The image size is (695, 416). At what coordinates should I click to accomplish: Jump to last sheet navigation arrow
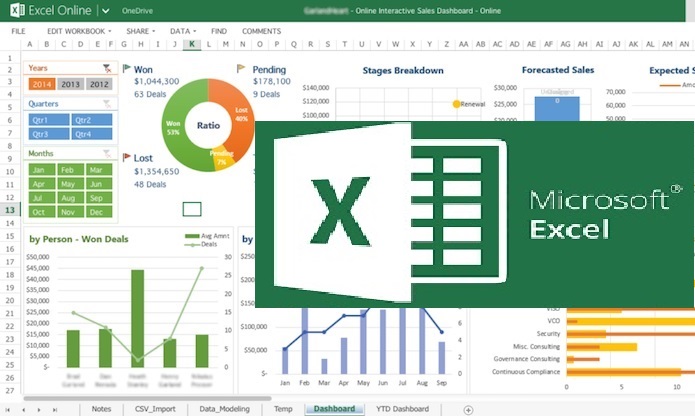[55, 410]
